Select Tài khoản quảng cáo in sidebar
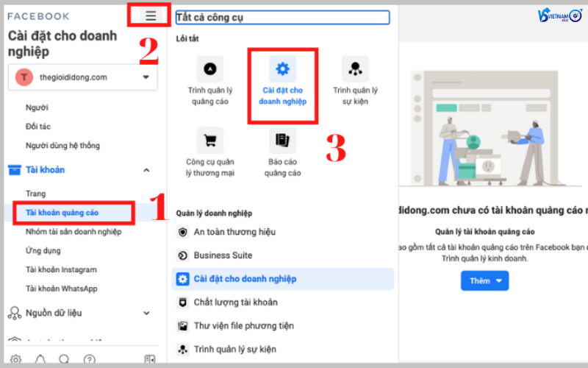This screenshot has width=588, height=368. point(62,213)
